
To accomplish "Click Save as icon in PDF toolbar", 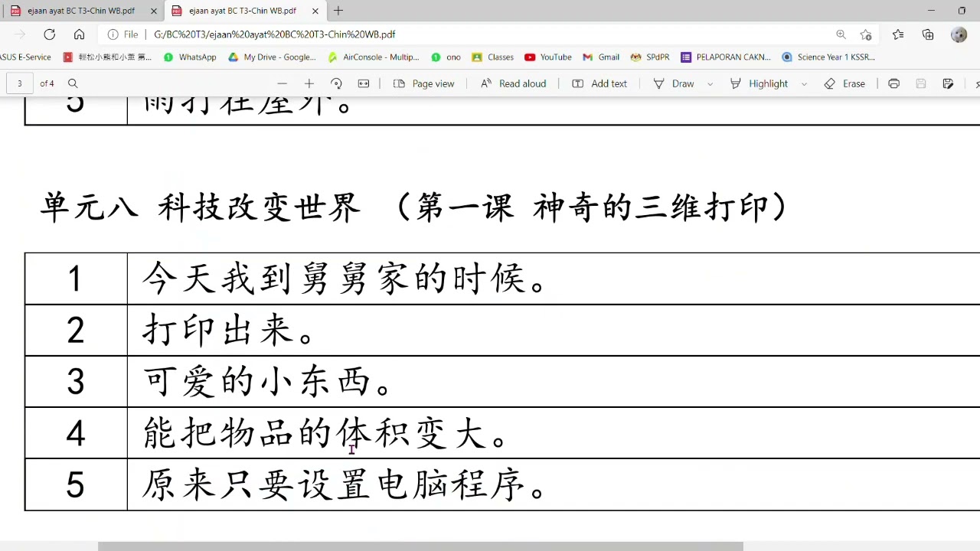I will (x=948, y=83).
